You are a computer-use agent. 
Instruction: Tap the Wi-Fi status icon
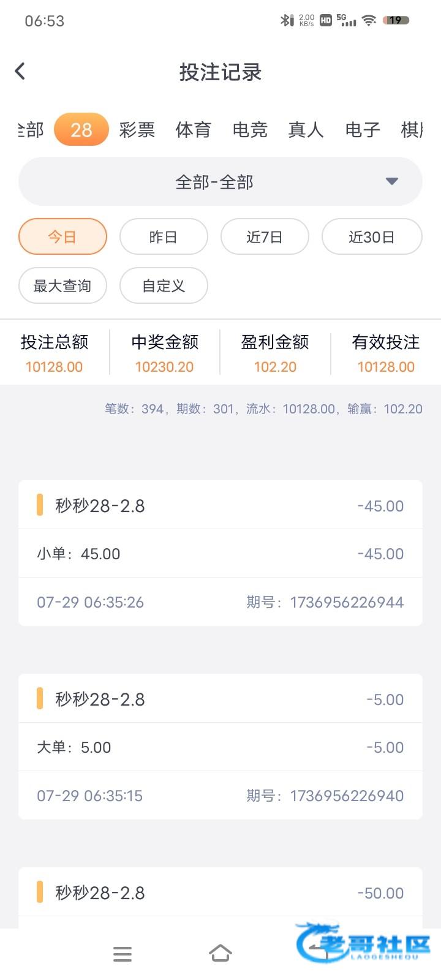click(x=368, y=20)
